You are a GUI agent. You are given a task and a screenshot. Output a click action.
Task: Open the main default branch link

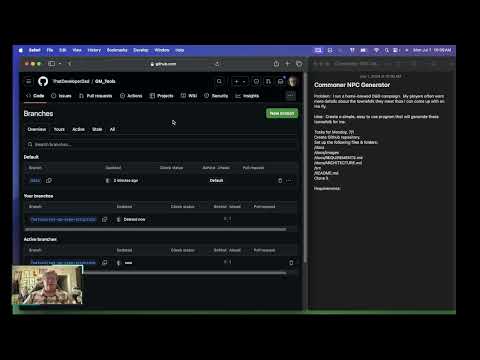[35, 180]
